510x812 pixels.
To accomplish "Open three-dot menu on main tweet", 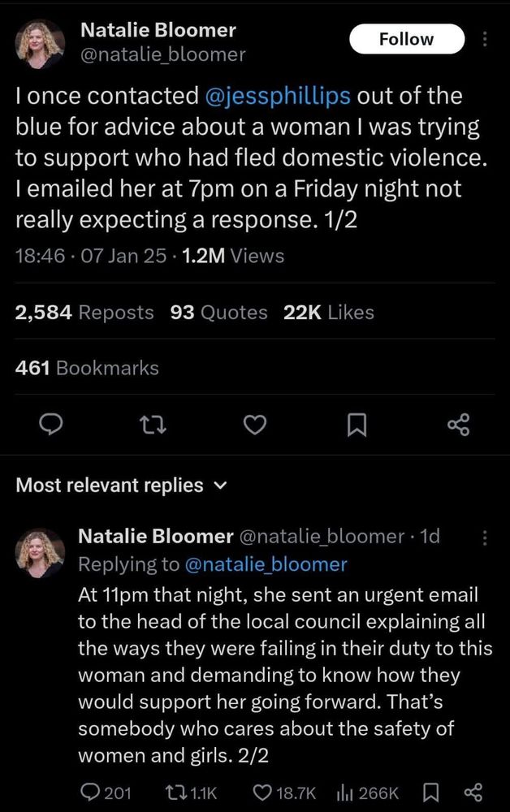I will (x=485, y=39).
